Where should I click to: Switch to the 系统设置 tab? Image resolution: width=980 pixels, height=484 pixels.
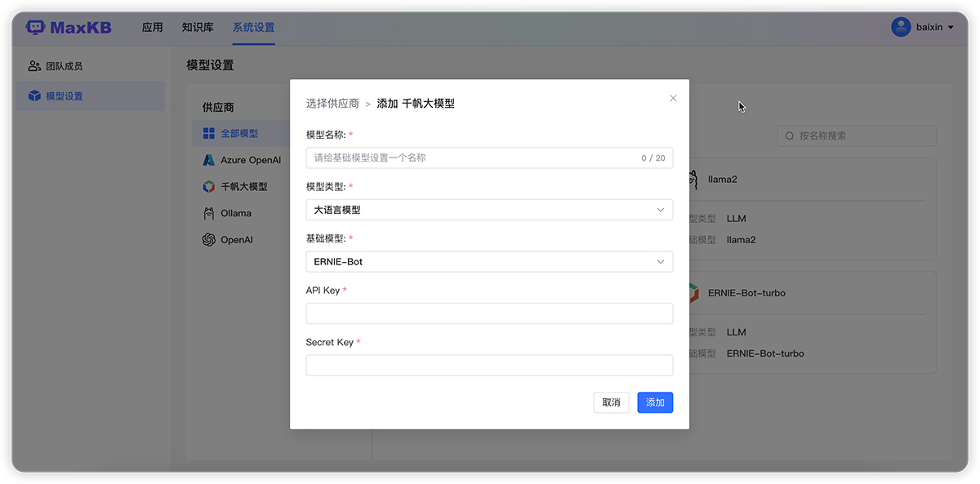point(253,26)
